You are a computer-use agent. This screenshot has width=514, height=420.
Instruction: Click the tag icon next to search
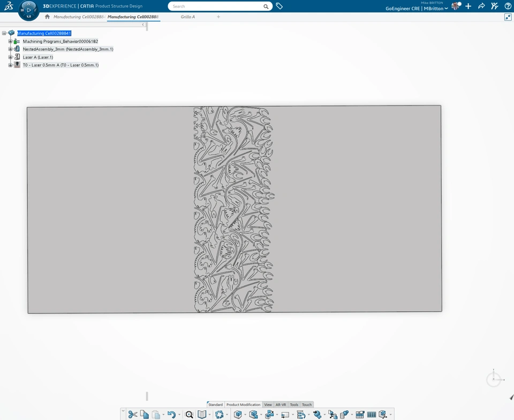[279, 6]
